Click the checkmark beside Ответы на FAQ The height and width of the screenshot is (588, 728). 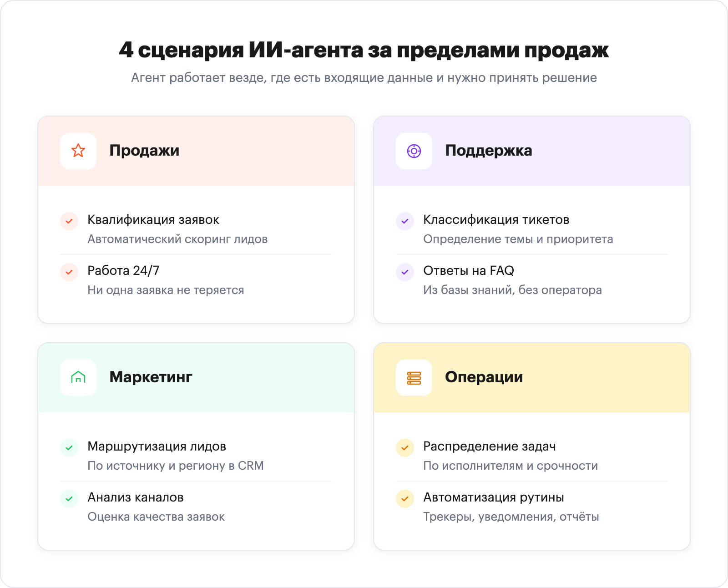(405, 272)
